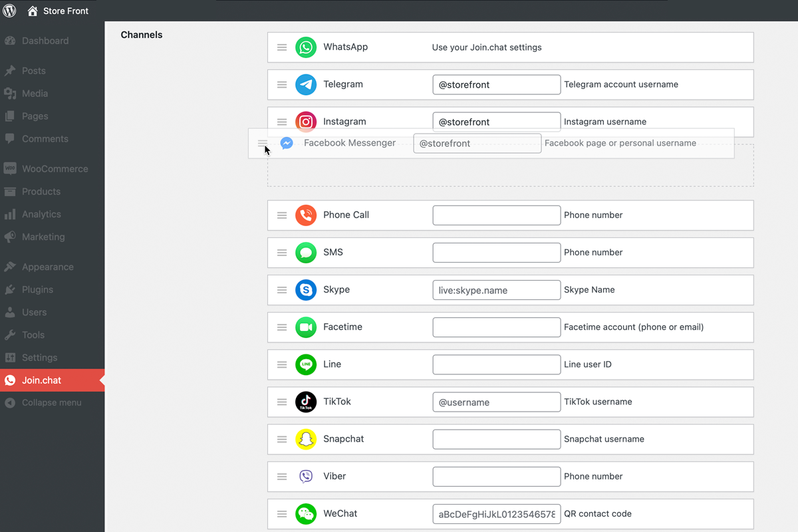Click the Facebook Messenger icon
Screen dimensions: 798x532
(x=287, y=143)
